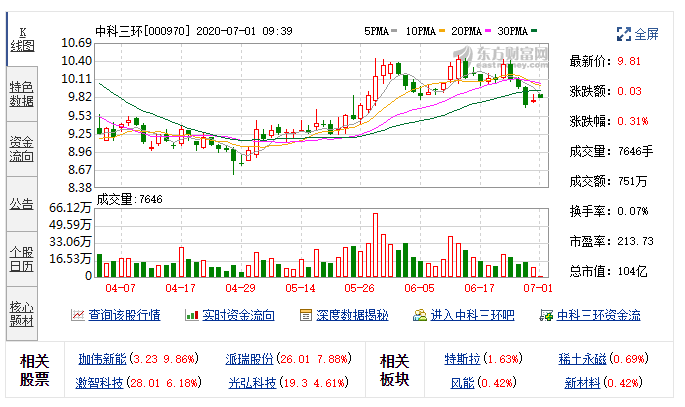Switch to the 特色数据 tab

(x=22, y=94)
